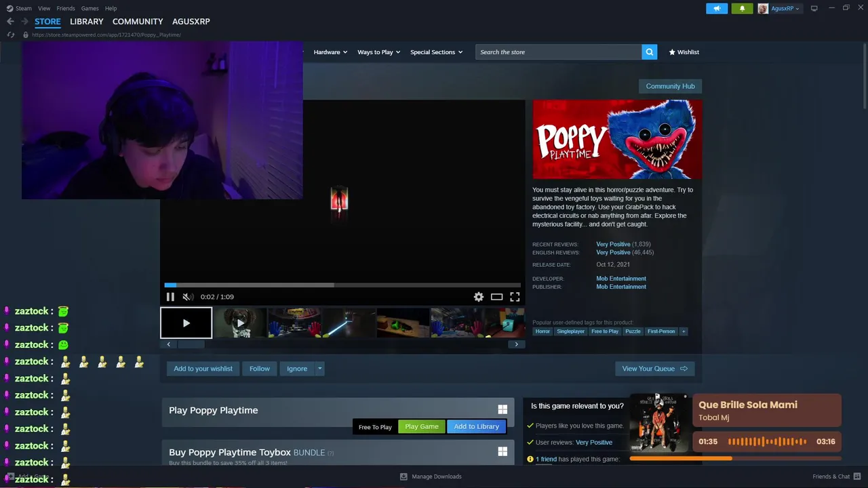Click the green Play Game button
Screen dimensions: 868x488
422,426
